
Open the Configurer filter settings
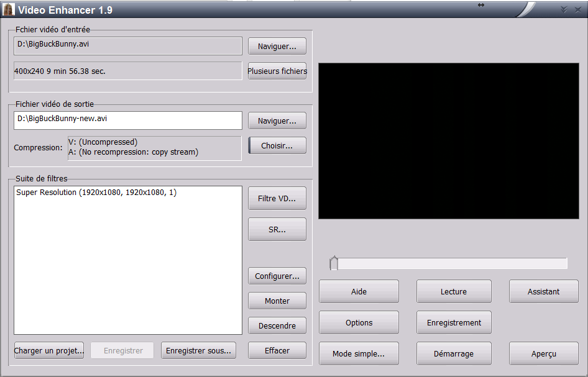click(277, 276)
